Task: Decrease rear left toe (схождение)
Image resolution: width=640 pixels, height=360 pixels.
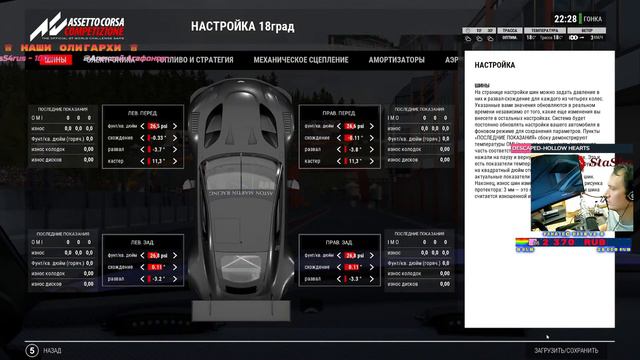Action: pyautogui.click(x=142, y=267)
